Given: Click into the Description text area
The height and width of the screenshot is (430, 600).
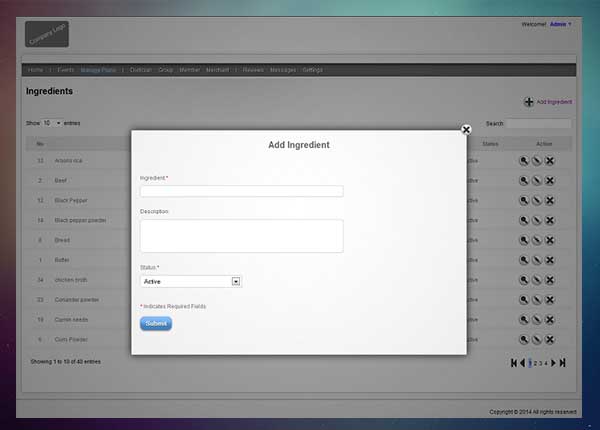Looking at the screenshot, I should (x=242, y=236).
